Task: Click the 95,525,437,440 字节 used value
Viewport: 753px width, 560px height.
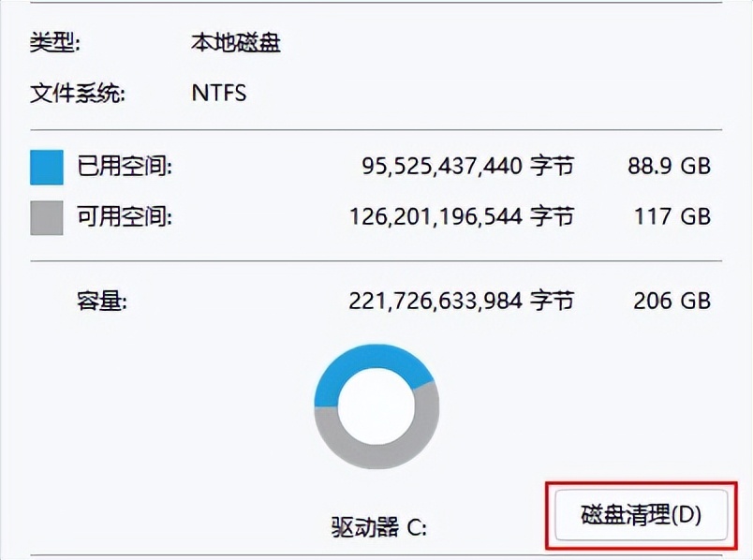Action: point(467,168)
